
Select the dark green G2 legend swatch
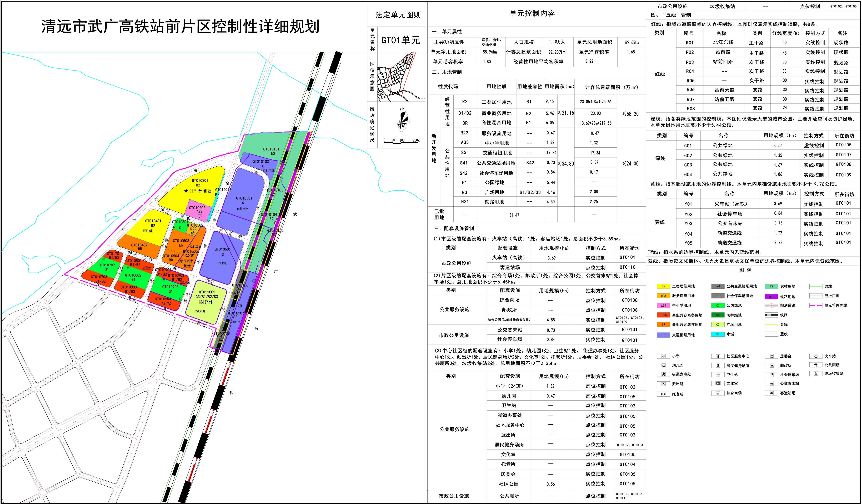tap(718, 315)
